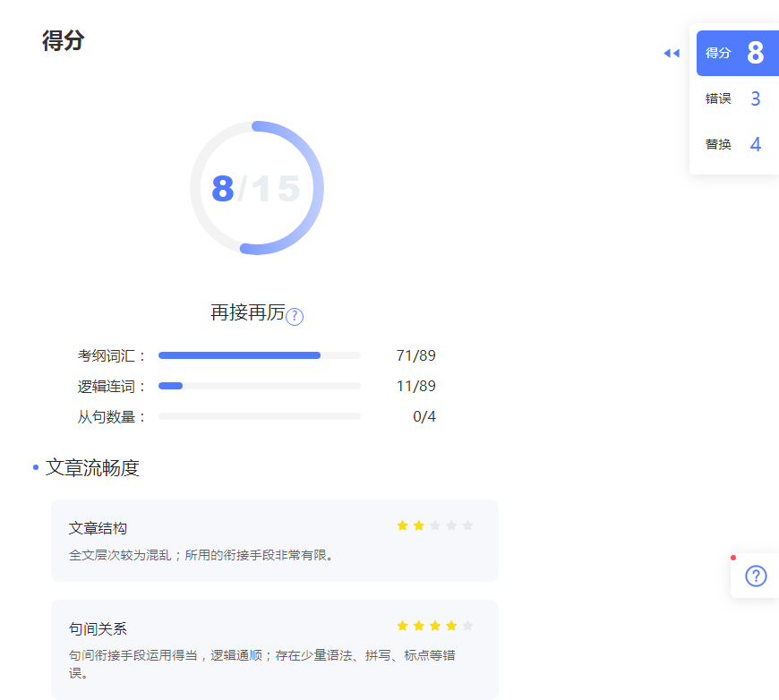
Task: Click the 句间衔接手段运用得当 description text
Action: [261, 664]
